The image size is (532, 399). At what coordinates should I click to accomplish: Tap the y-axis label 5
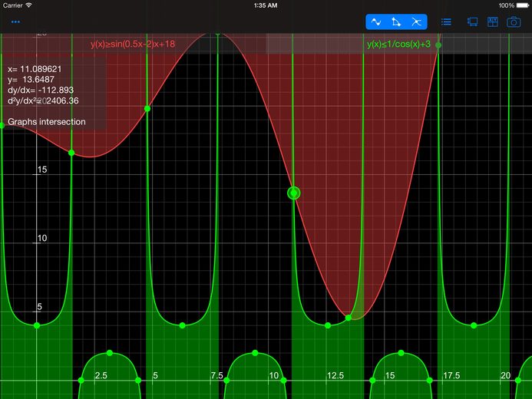click(39, 307)
